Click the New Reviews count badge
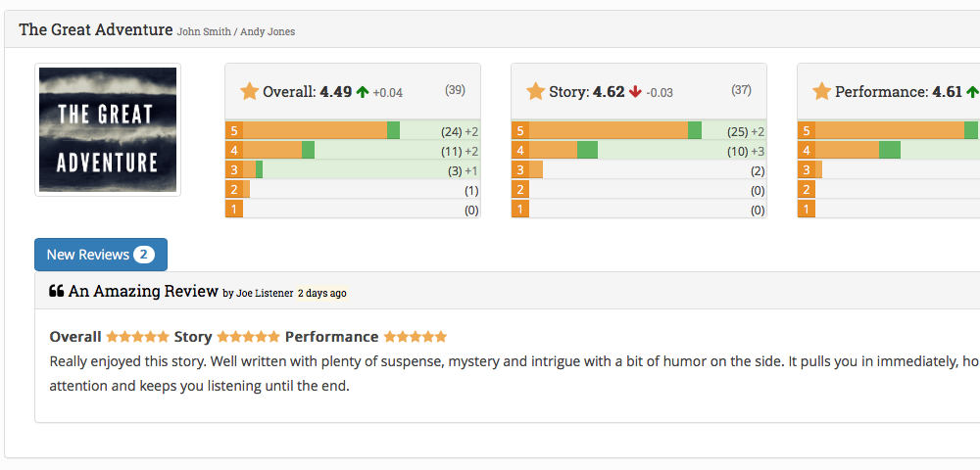Image resolution: width=980 pixels, height=470 pixels. [143, 255]
